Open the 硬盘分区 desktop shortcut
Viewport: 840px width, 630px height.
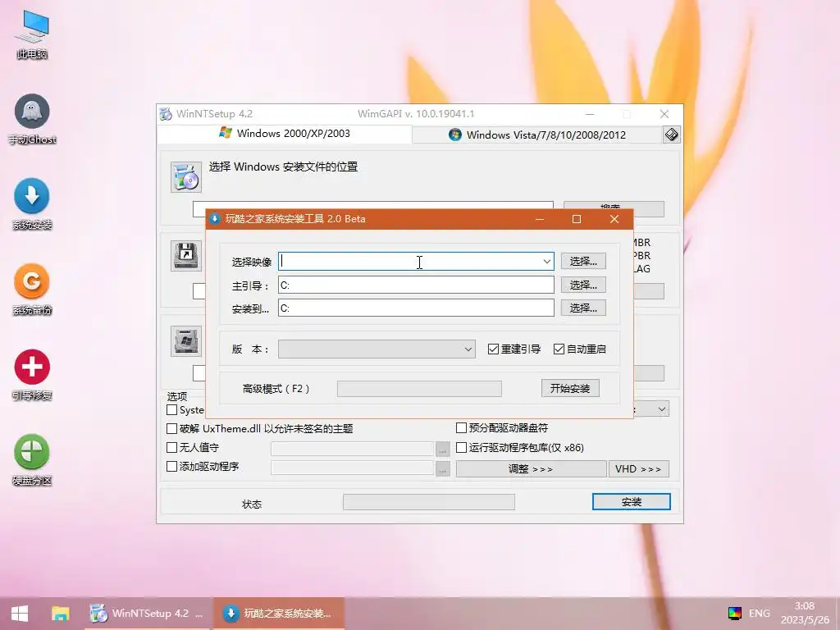[x=32, y=459]
